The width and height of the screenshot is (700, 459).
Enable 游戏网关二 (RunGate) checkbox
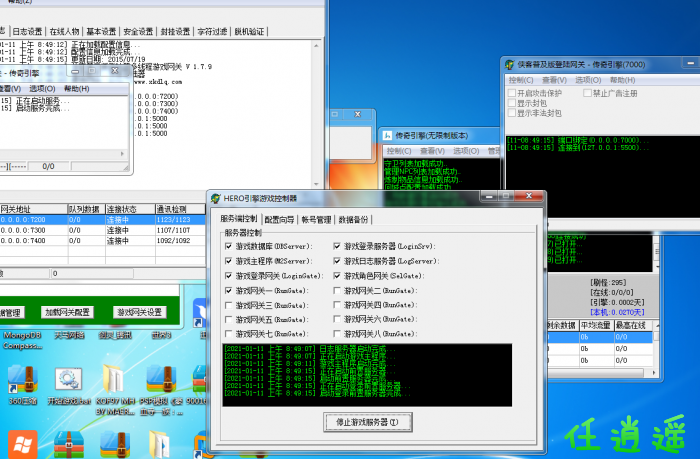[337, 291]
